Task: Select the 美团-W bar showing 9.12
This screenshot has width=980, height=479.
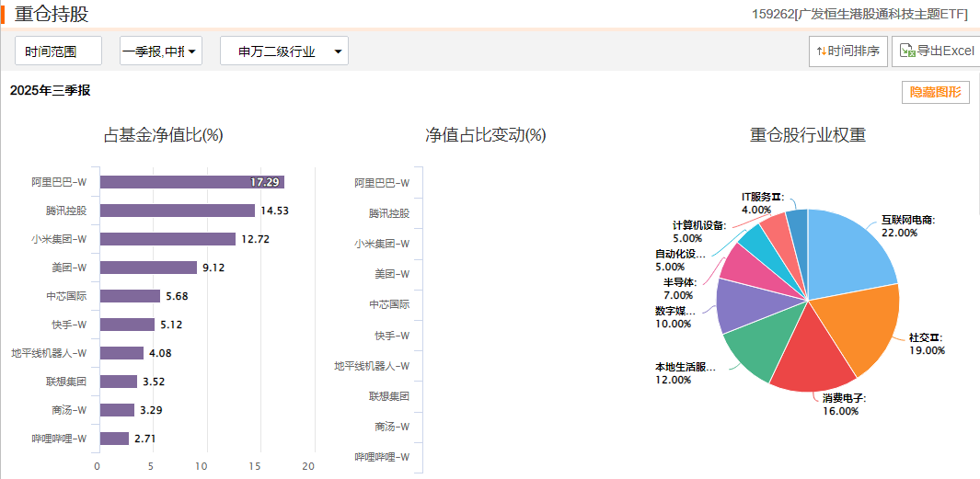Action: (149, 268)
